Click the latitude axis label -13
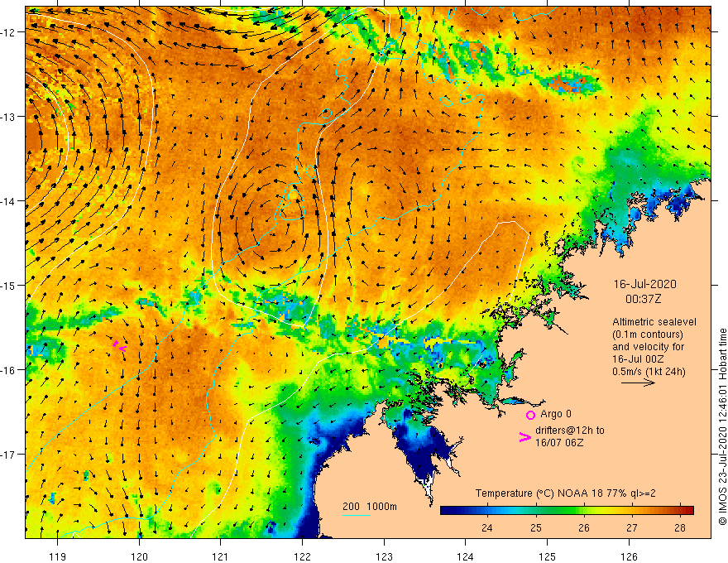 pyautogui.click(x=8, y=117)
